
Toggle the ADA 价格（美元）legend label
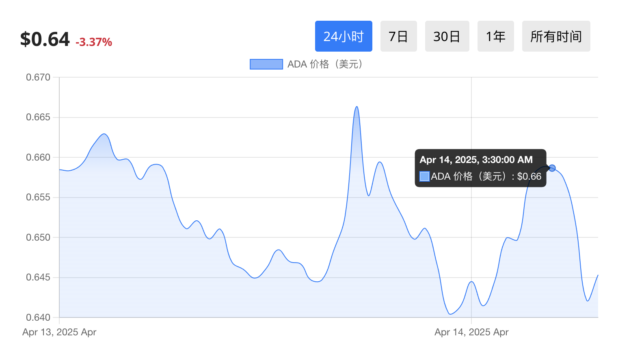click(x=325, y=64)
